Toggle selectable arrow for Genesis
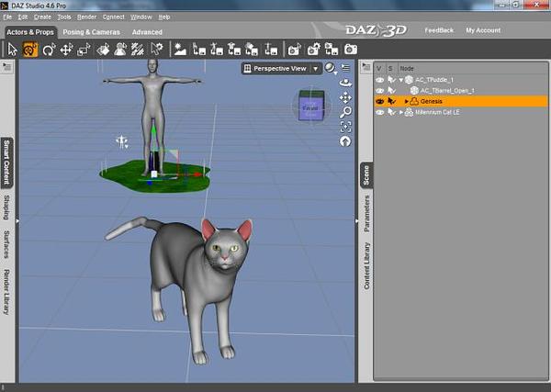This screenshot has width=551, height=392. [x=391, y=102]
